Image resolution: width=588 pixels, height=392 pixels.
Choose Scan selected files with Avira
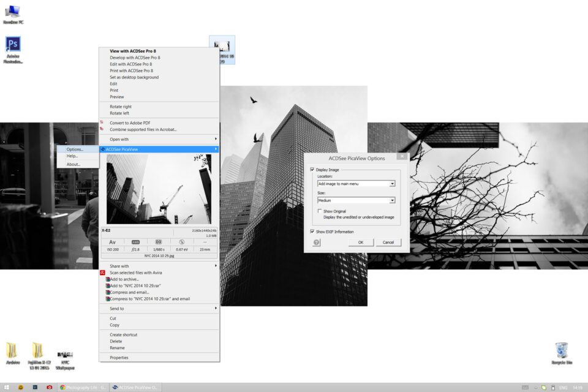(x=159, y=273)
